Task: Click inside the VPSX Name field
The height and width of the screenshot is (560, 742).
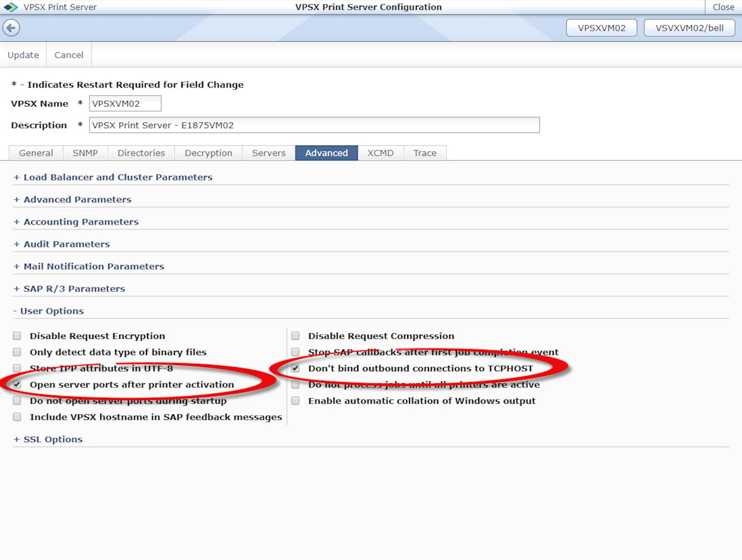Action: pos(125,103)
